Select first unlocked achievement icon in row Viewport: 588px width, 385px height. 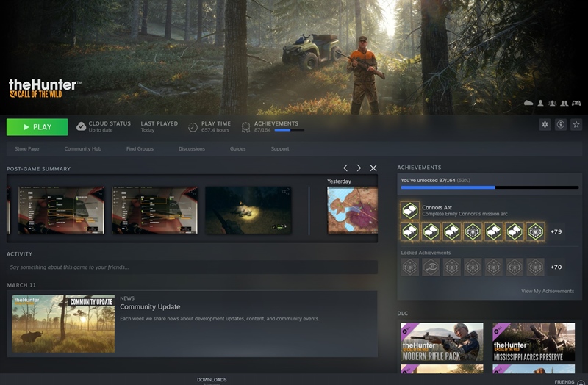(410, 231)
